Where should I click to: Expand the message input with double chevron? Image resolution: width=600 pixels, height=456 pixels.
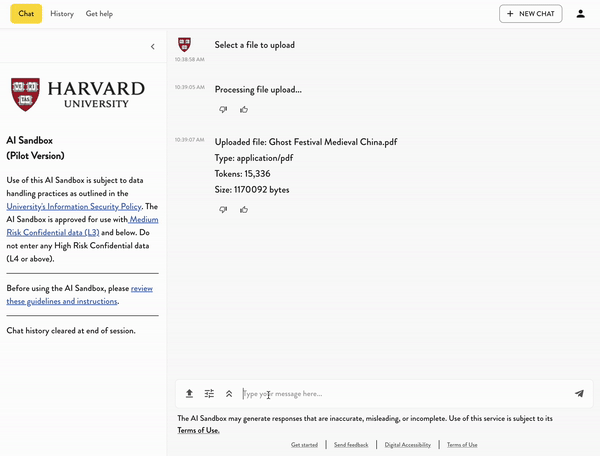click(229, 394)
